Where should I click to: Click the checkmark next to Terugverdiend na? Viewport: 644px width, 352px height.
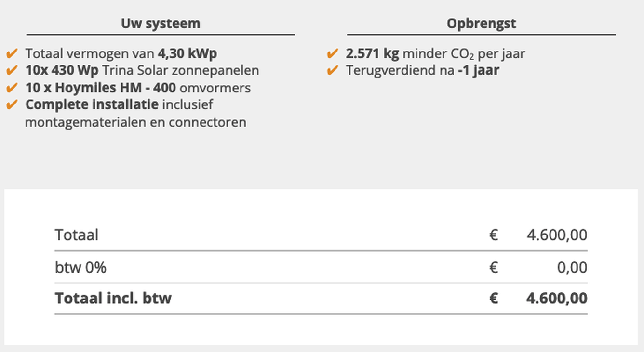[x=332, y=70]
